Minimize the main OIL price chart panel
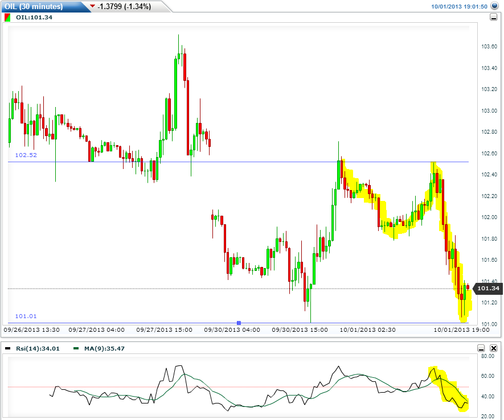Viewport: 504px width, 420px height. click(493, 17)
